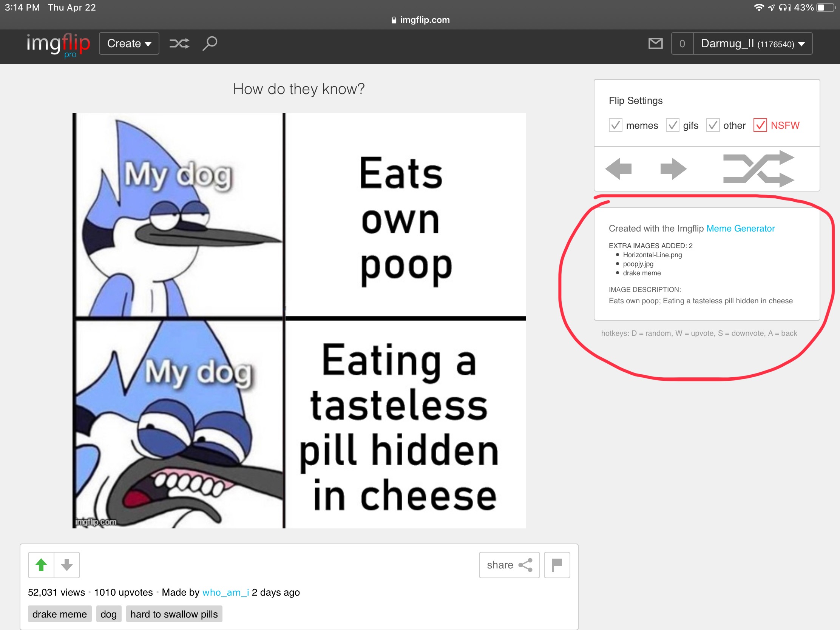Open the Meme Generator link
Viewport: 840px width, 630px height.
740,229
